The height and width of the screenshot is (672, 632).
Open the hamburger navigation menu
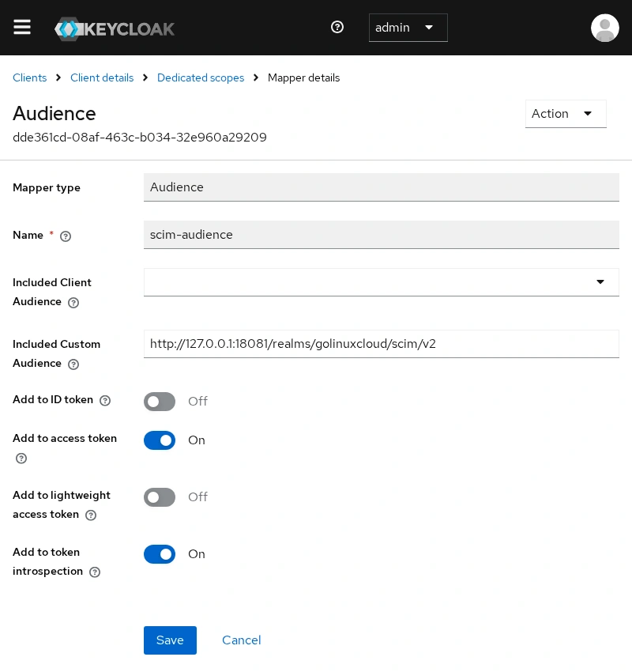pyautogui.click(x=22, y=28)
